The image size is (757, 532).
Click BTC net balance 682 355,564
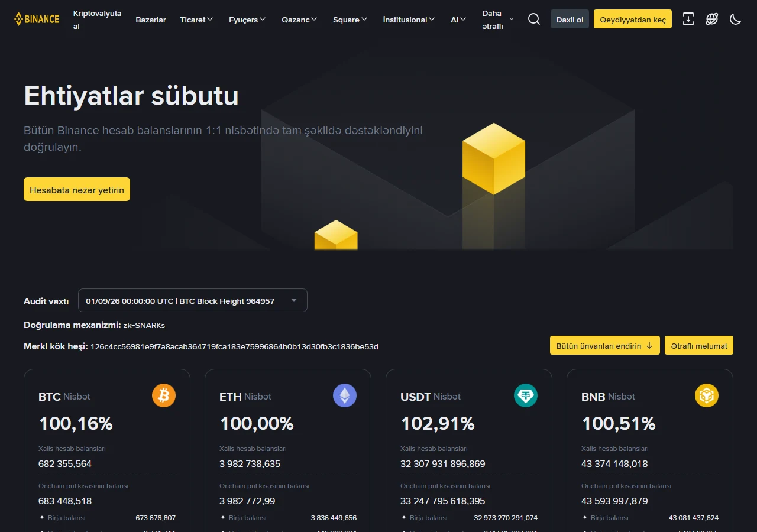pyautogui.click(x=65, y=463)
